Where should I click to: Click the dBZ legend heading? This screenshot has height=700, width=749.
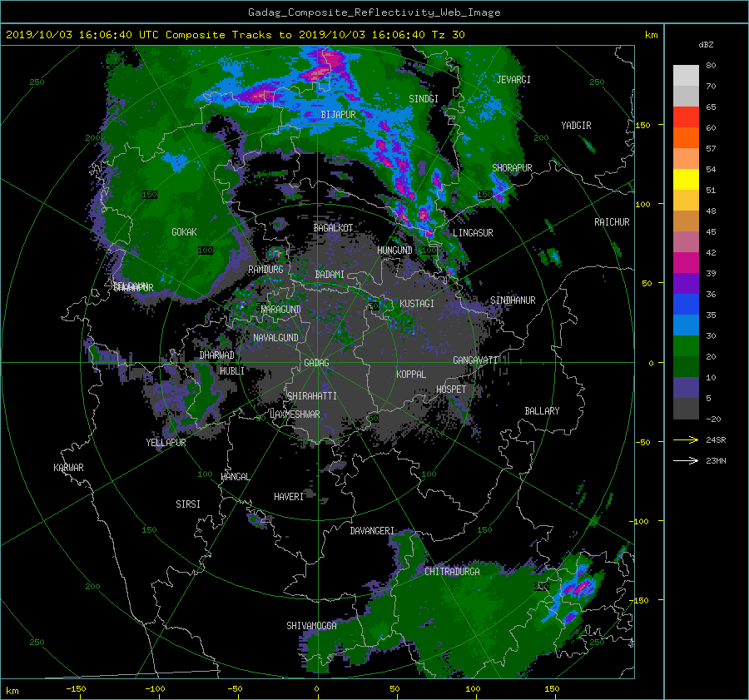tap(706, 44)
